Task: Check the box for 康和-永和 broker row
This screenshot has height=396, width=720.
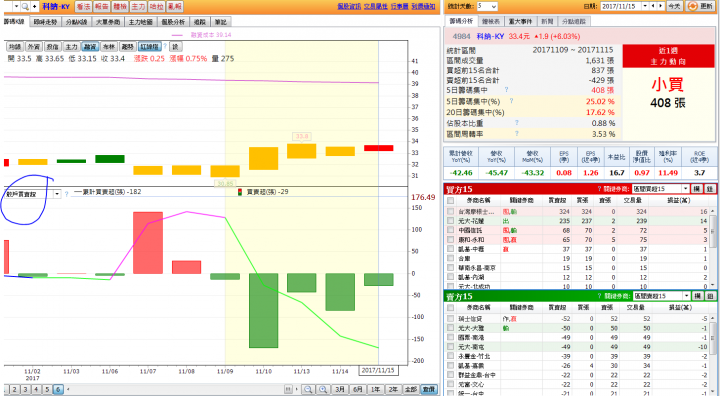Action: (450, 240)
